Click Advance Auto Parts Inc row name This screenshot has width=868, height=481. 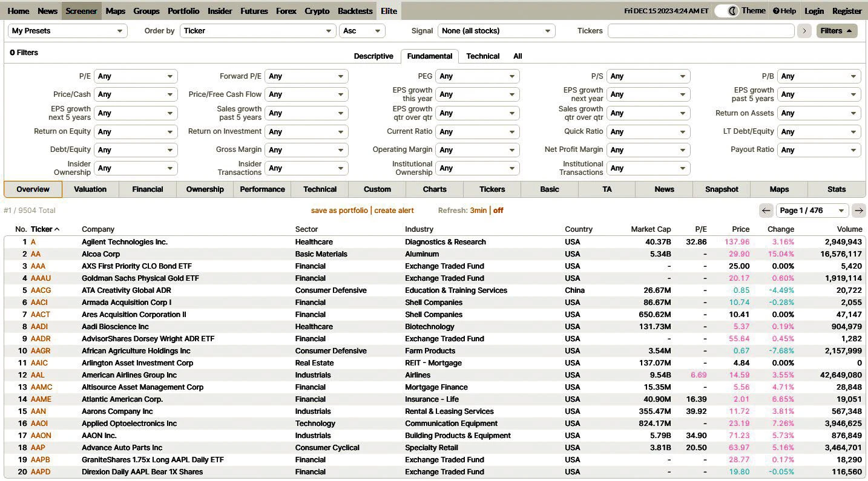pyautogui.click(x=122, y=448)
